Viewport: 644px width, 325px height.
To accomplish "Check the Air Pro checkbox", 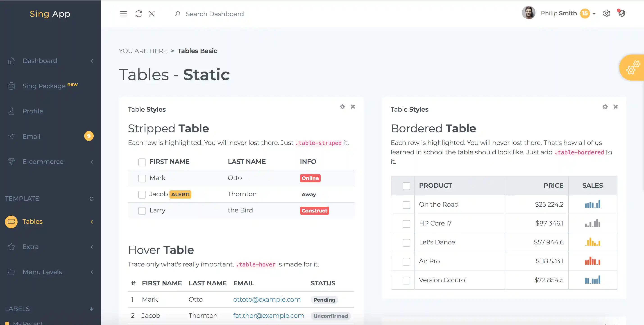I will (406, 262).
